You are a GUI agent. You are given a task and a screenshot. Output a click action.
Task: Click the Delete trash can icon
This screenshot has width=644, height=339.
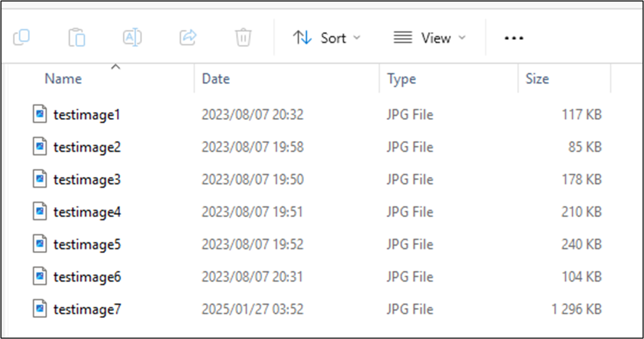pyautogui.click(x=243, y=38)
